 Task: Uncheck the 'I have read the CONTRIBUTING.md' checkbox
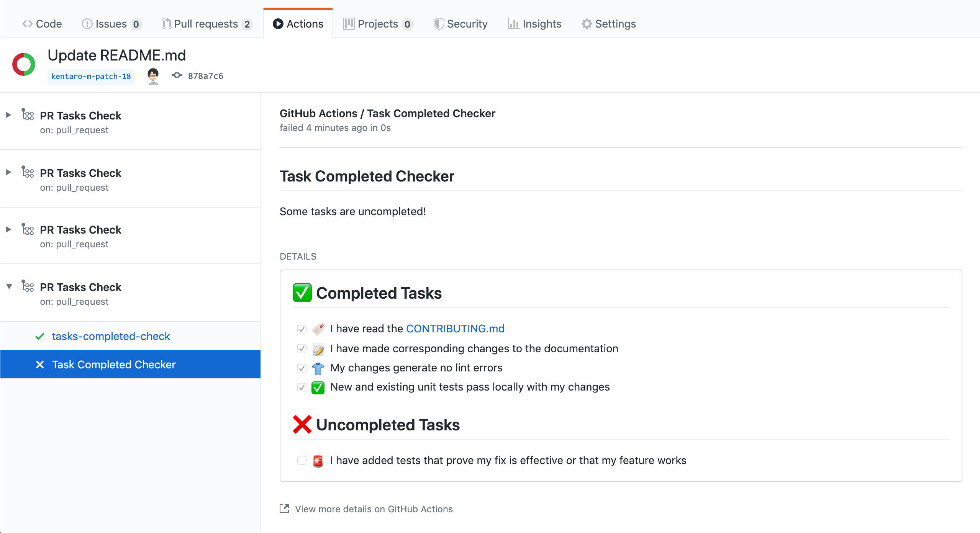coord(302,329)
